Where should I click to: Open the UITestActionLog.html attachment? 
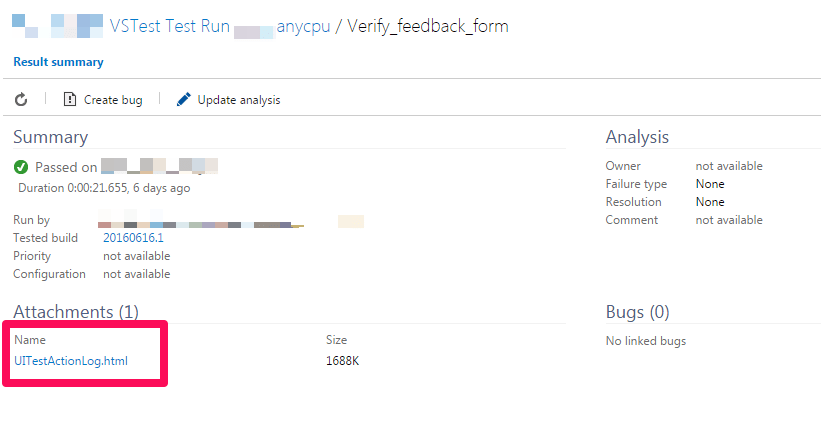click(71, 361)
